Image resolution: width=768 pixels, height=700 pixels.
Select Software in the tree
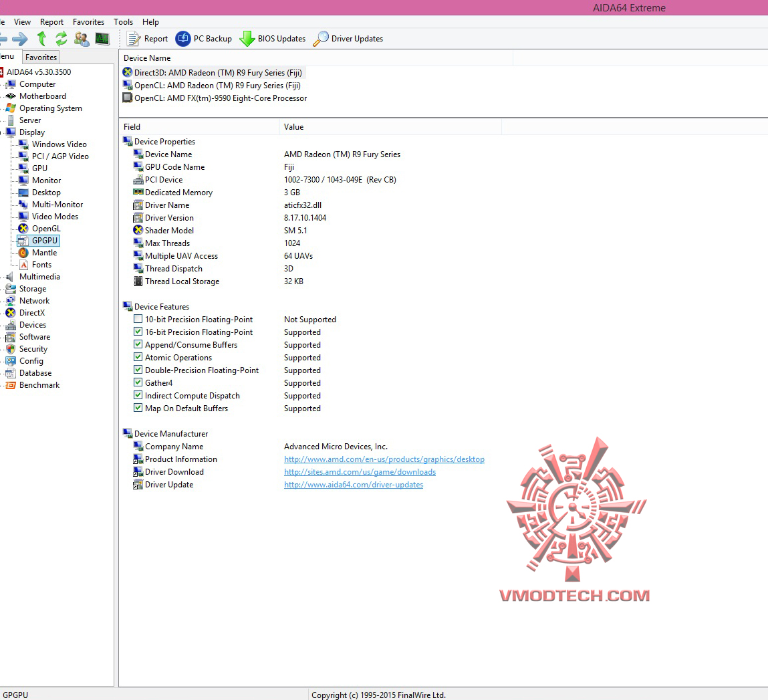(x=34, y=337)
